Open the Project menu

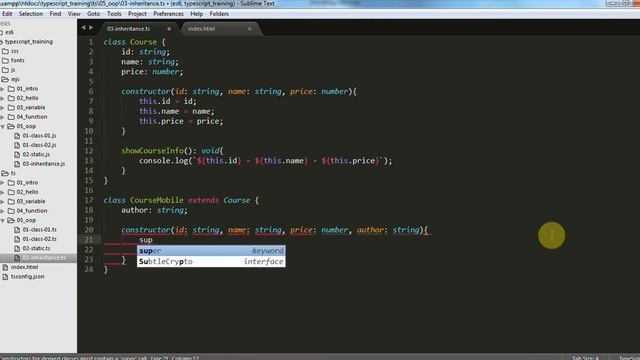click(x=137, y=14)
